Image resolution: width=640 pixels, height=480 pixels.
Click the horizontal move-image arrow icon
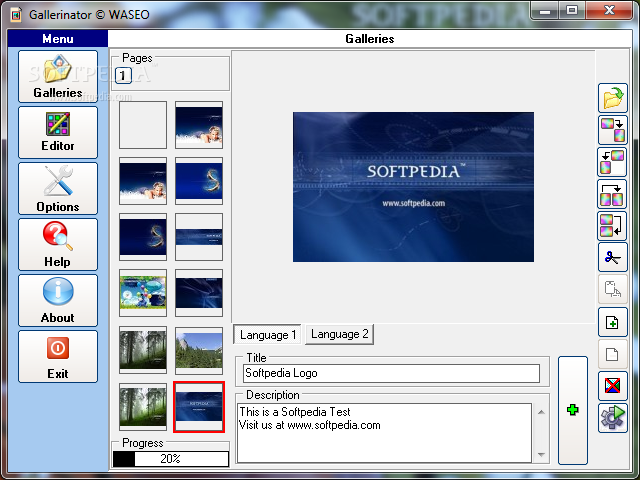pos(613,194)
